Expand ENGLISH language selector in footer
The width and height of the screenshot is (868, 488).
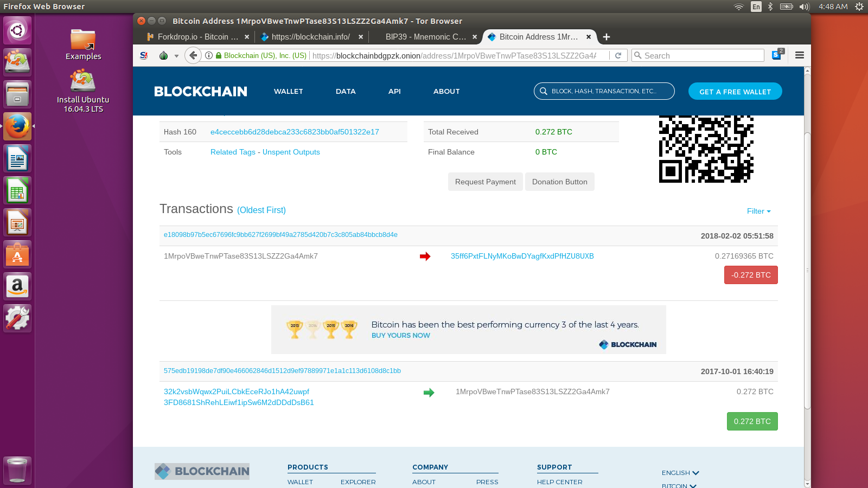tap(680, 473)
